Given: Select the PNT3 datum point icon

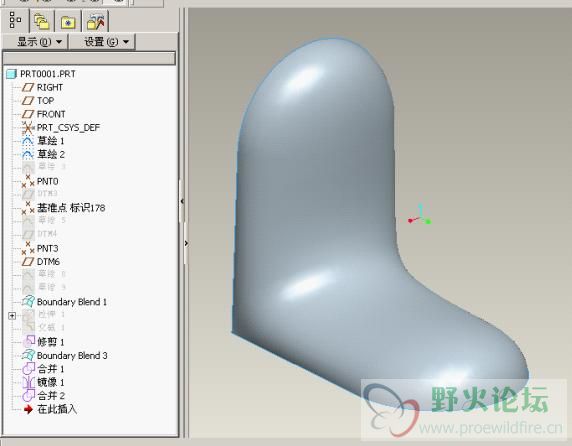Looking at the screenshot, I should (x=28, y=248).
